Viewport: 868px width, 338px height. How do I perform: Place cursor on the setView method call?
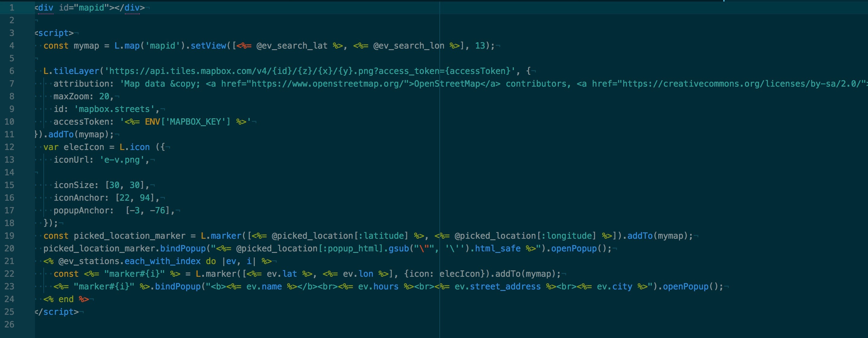point(208,46)
